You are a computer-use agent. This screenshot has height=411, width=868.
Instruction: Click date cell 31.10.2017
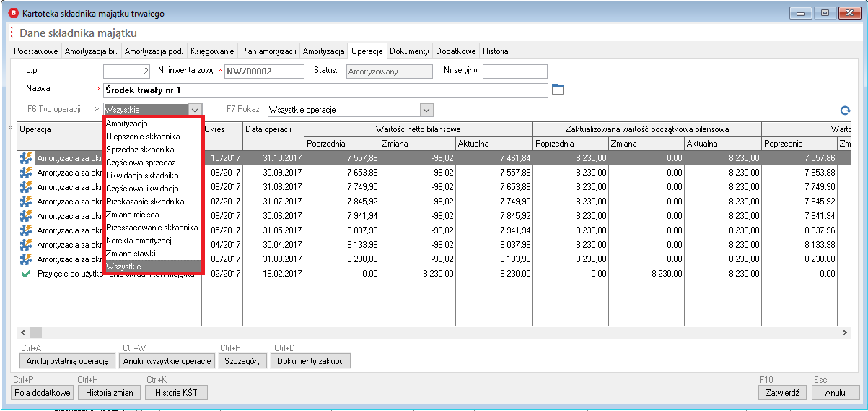(273, 158)
